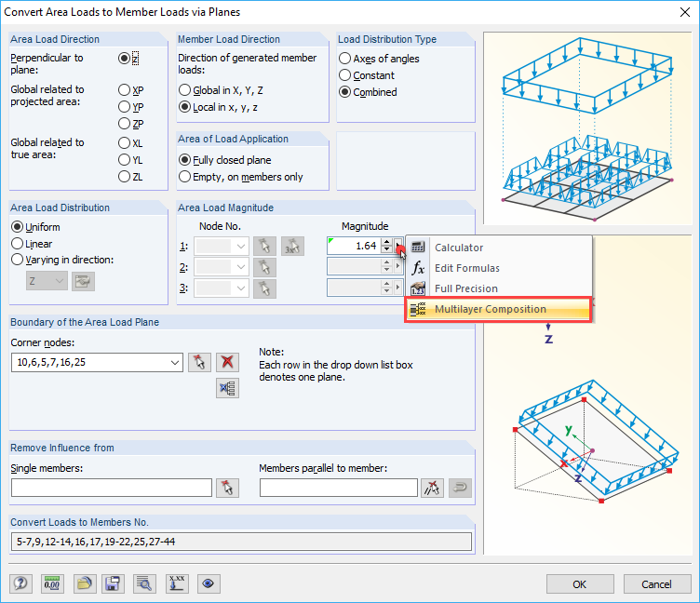
Task: Click the fx formula icon in context menu
Action: click(418, 268)
